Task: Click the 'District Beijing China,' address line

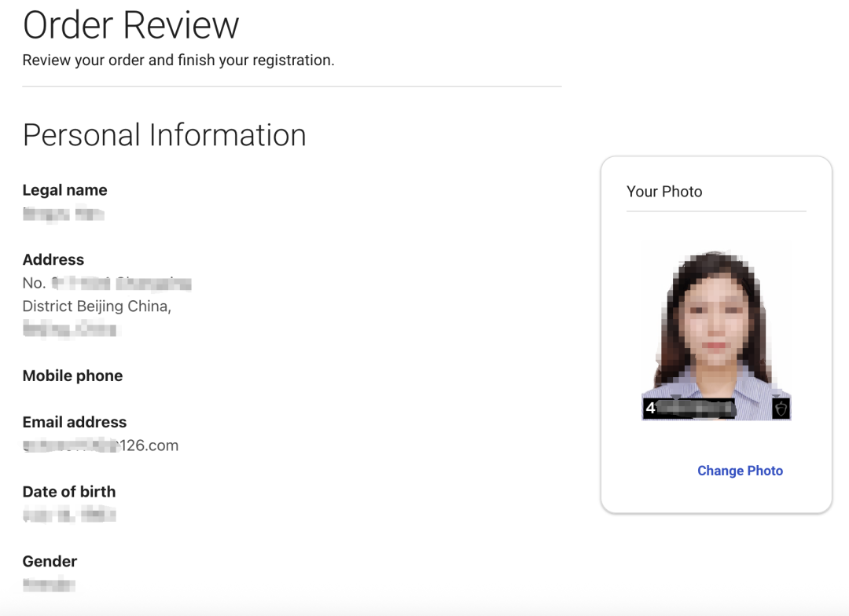Action: (97, 306)
